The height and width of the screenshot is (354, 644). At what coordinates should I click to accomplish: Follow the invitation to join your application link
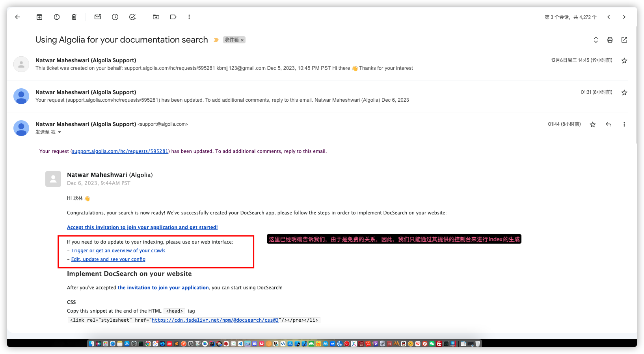(x=163, y=288)
